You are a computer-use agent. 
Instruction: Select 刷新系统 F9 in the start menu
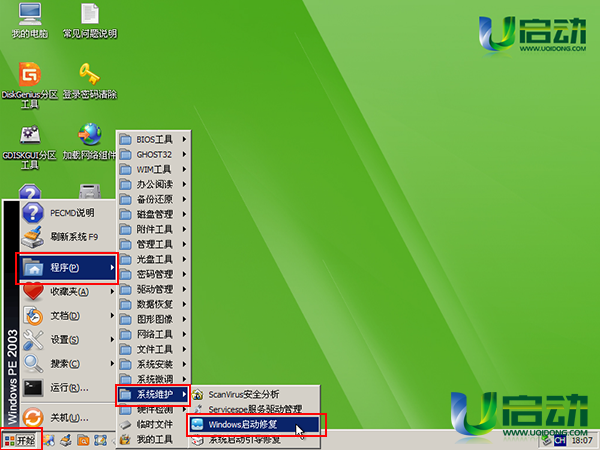pyautogui.click(x=68, y=237)
